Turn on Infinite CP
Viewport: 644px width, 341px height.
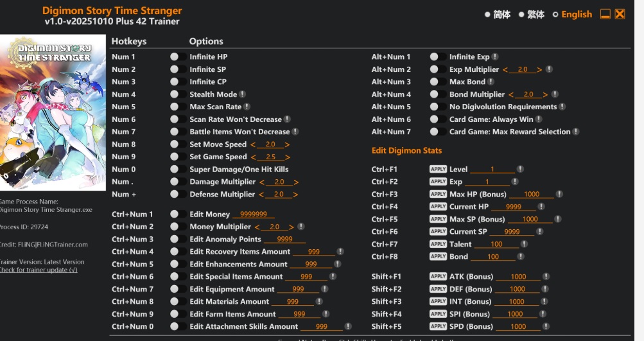(x=178, y=82)
